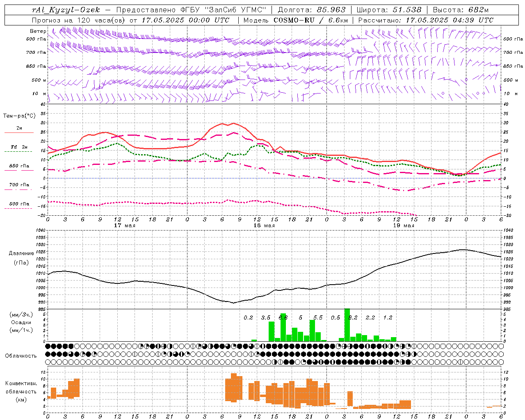Click the (мм/3ч.) precipitation unit label
525x420 pixels.
(x=21, y=315)
